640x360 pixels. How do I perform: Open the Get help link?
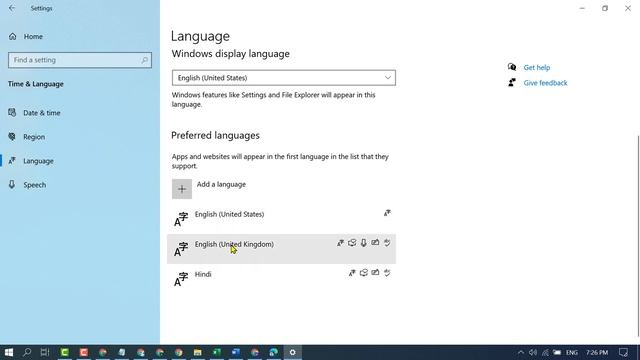click(537, 67)
